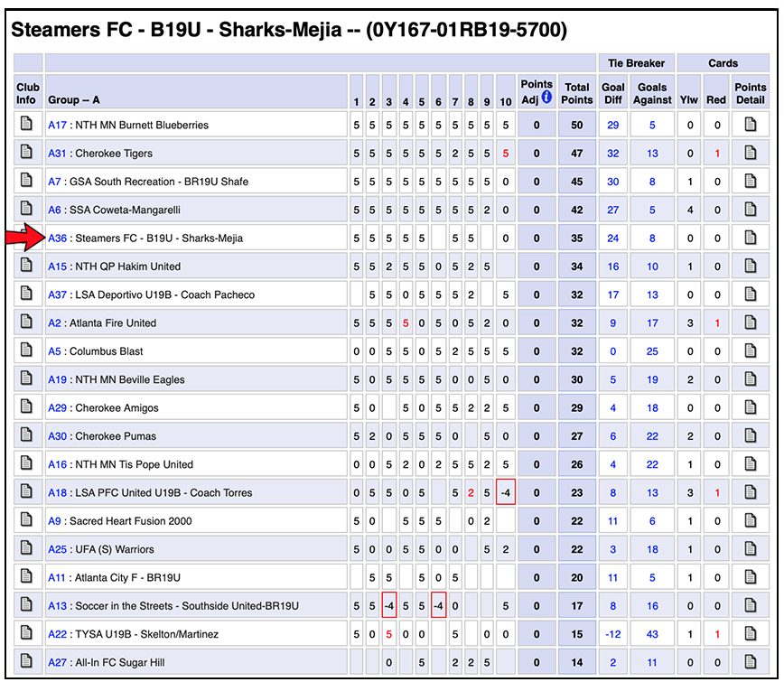Open club info icon for Sacred Heart Fusion 2000

(x=26, y=519)
